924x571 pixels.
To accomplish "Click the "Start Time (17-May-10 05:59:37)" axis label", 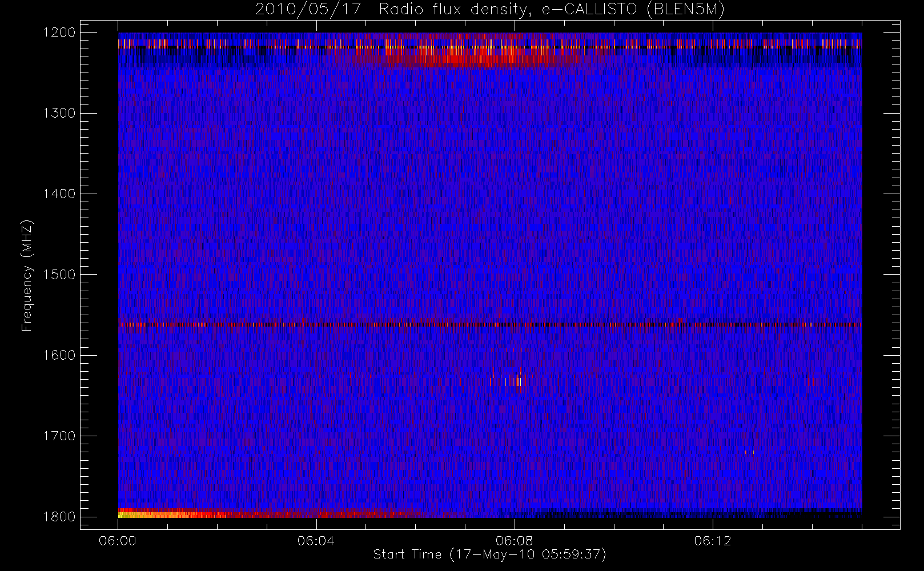I will click(x=490, y=554).
